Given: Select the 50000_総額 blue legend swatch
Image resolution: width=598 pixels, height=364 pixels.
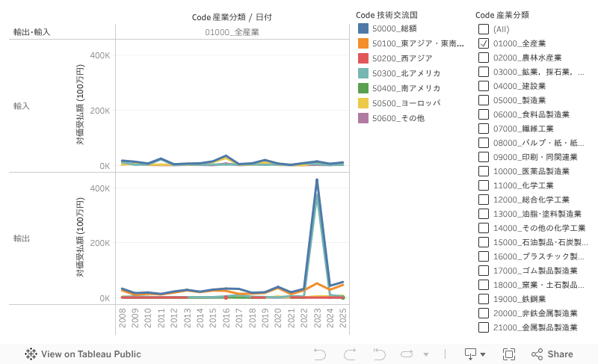Looking at the screenshot, I should tap(363, 28).
